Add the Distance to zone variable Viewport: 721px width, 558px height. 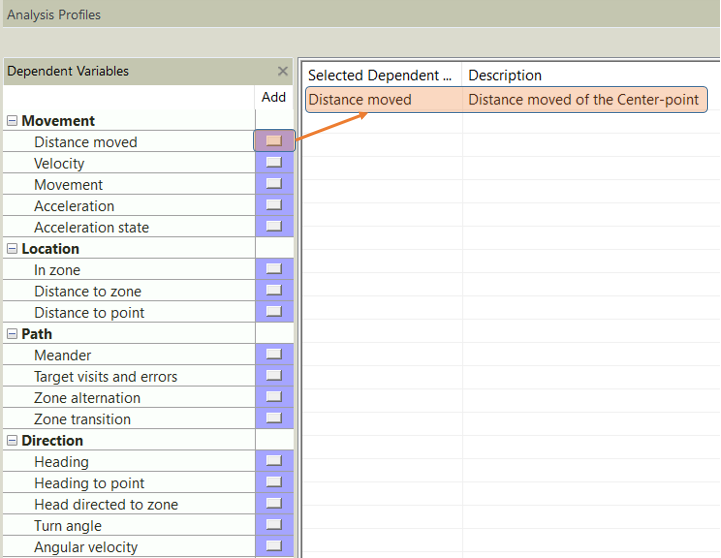click(274, 290)
